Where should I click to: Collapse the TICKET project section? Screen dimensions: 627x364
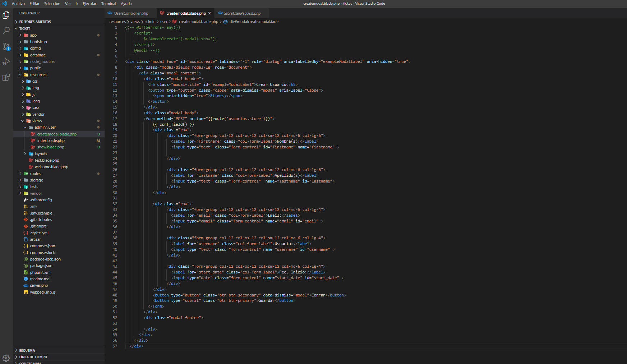coord(16,28)
